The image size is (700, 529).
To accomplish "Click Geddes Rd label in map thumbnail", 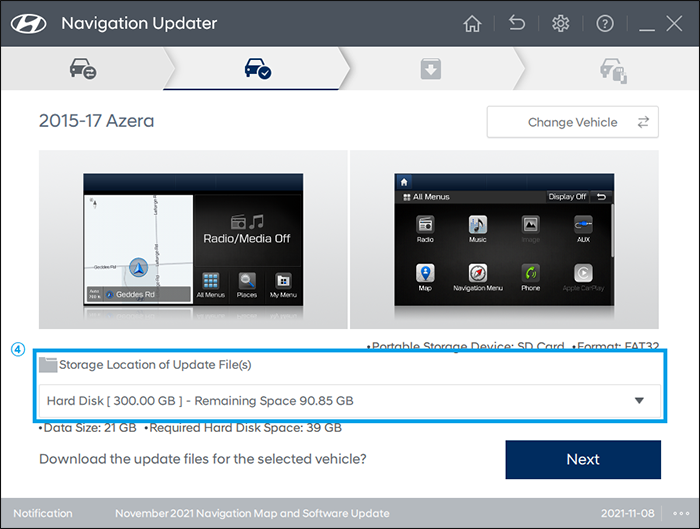I will coord(135,295).
